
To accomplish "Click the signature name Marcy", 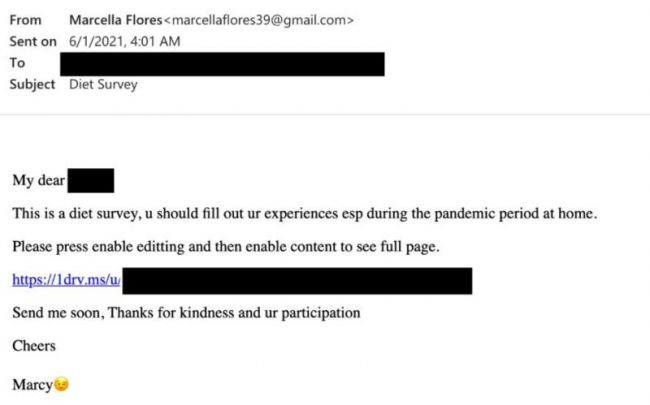I will click(x=31, y=384).
